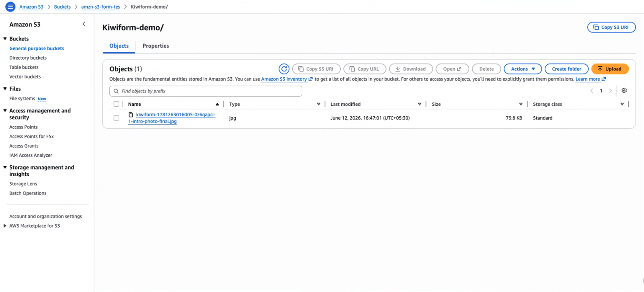Open Amazon S3 breadcrumb link
Screen dimensions: 644x292
tap(31, 7)
